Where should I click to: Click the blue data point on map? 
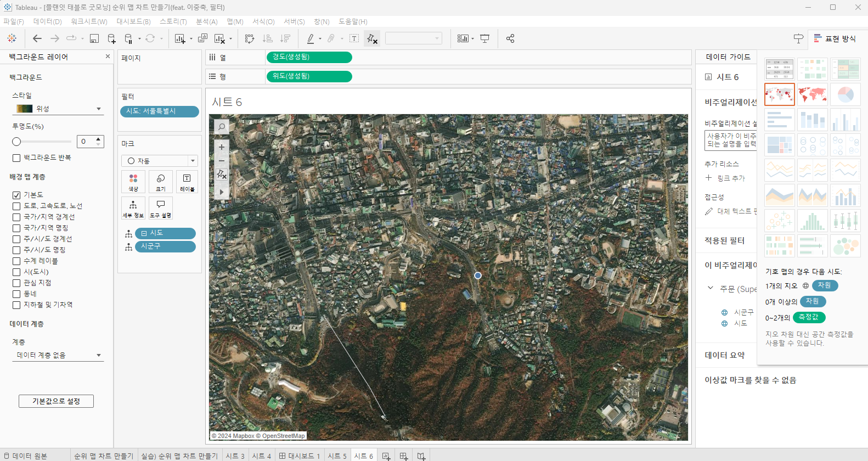pyautogui.click(x=478, y=276)
